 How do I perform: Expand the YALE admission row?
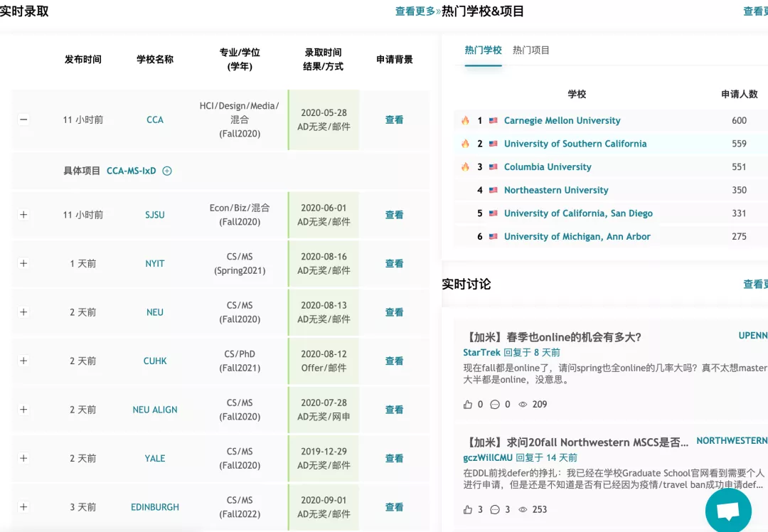(x=23, y=458)
